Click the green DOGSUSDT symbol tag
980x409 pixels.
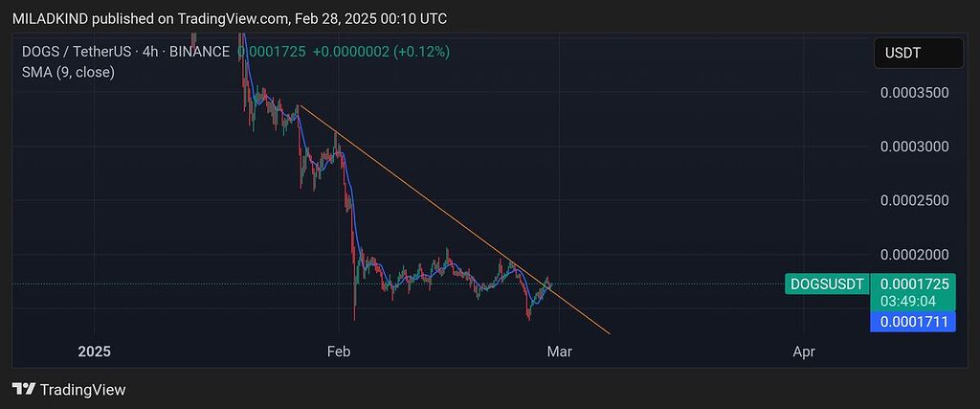826,284
